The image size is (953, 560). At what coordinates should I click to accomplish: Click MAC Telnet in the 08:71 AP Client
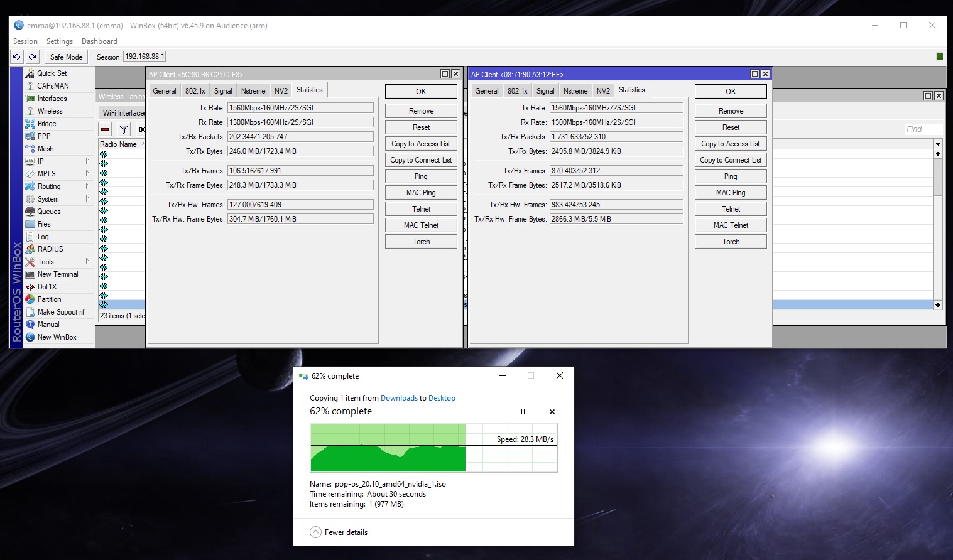(731, 225)
